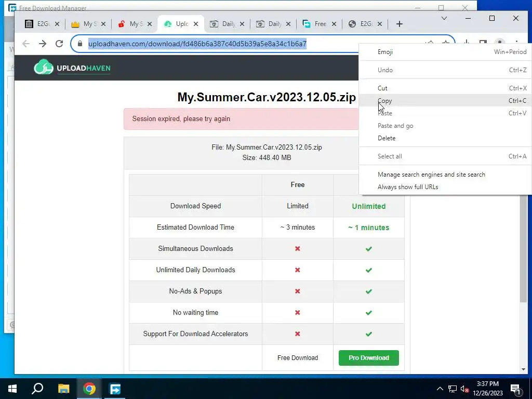The image size is (532, 399).
Task: Click the Size: 448.40 MB text
Action: coord(267,157)
